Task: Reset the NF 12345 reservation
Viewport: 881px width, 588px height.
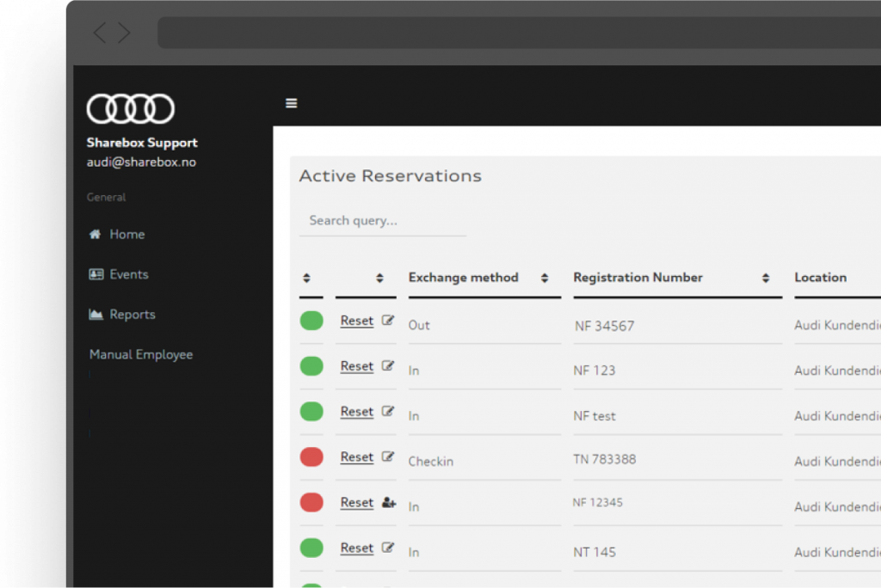Action: point(357,503)
